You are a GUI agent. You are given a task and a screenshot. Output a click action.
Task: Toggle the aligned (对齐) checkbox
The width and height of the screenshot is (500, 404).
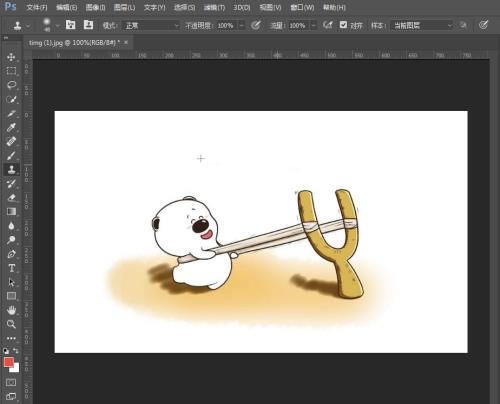click(x=343, y=25)
